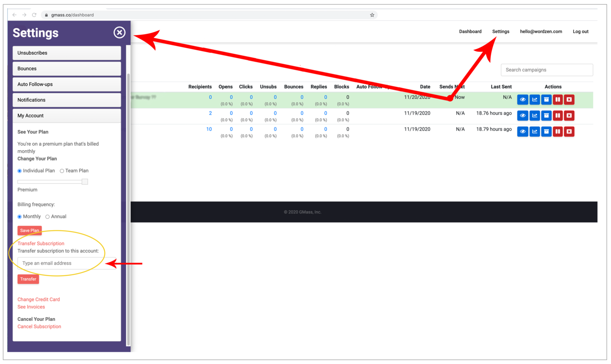611x364 pixels.
Task: Go to Dashboard in the top navigation
Action: 470,31
